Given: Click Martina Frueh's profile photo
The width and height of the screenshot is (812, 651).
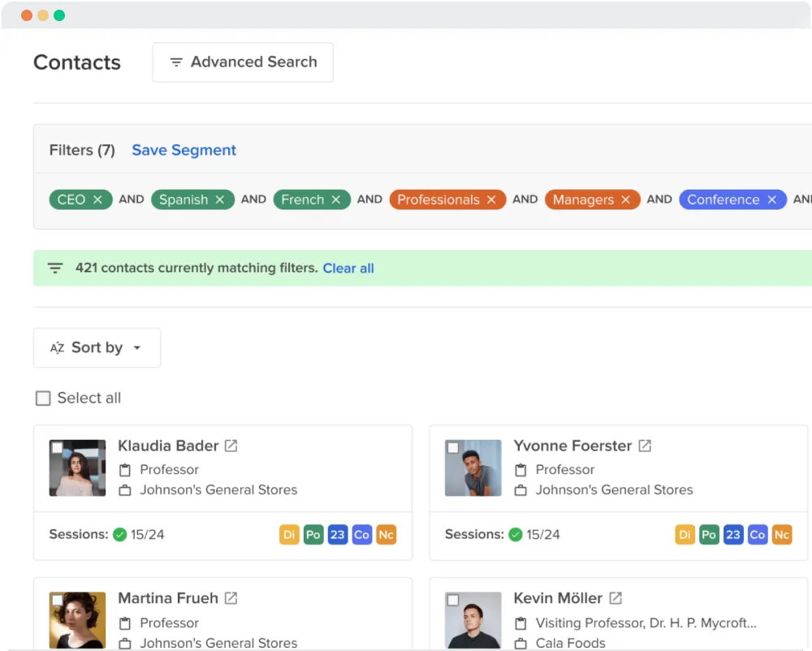Looking at the screenshot, I should tap(77, 620).
